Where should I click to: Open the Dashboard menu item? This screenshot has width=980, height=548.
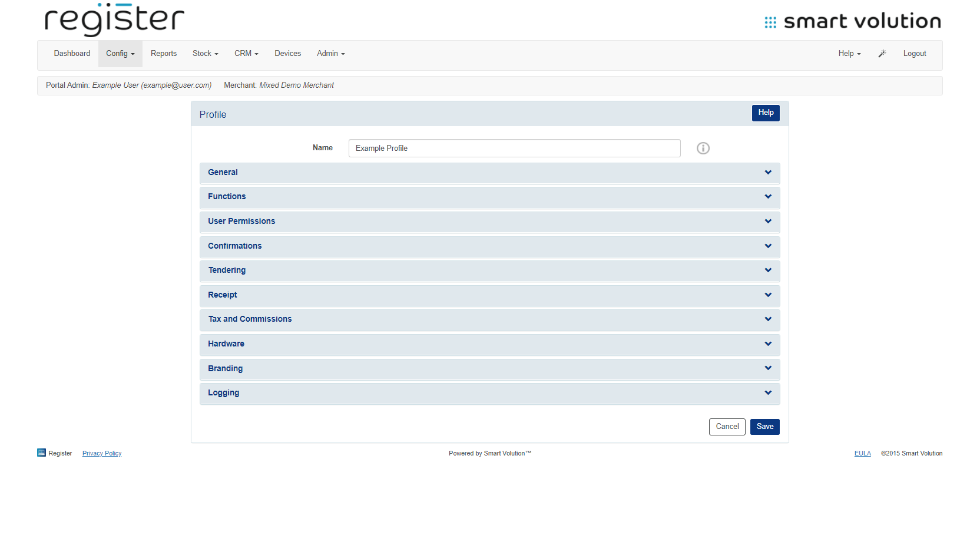[x=72, y=54]
